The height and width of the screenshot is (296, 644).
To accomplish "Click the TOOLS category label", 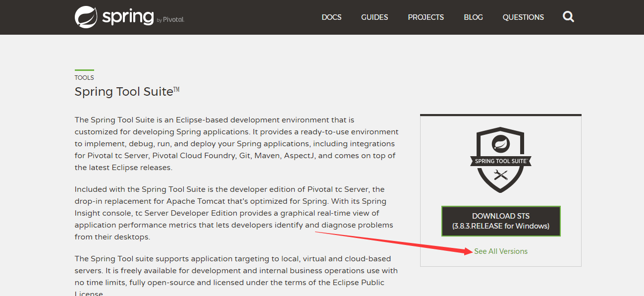I will pos(84,78).
